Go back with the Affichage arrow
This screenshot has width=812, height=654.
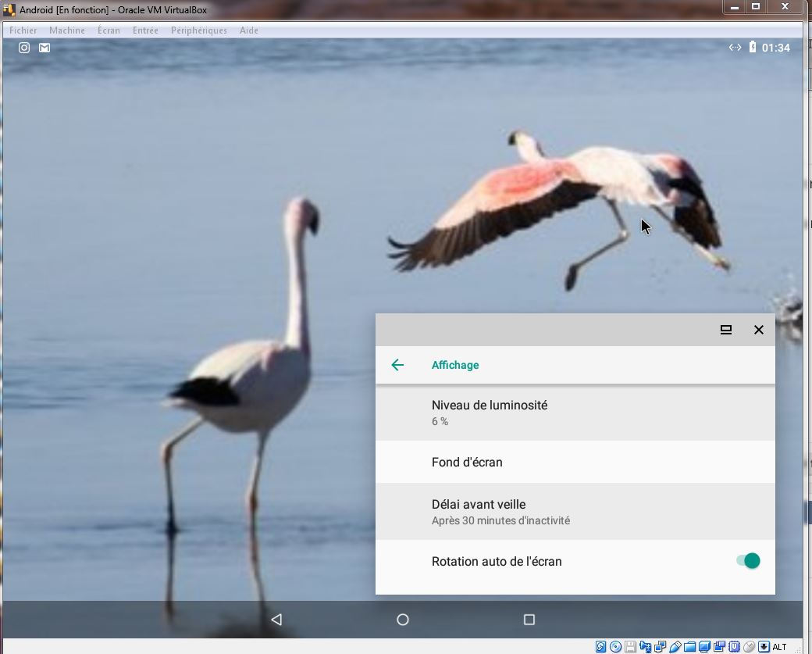pyautogui.click(x=397, y=365)
